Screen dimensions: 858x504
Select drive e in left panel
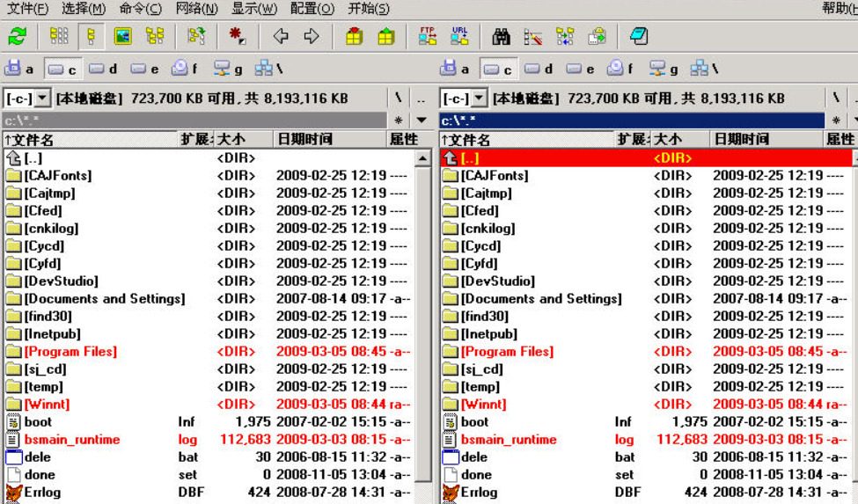tap(144, 69)
